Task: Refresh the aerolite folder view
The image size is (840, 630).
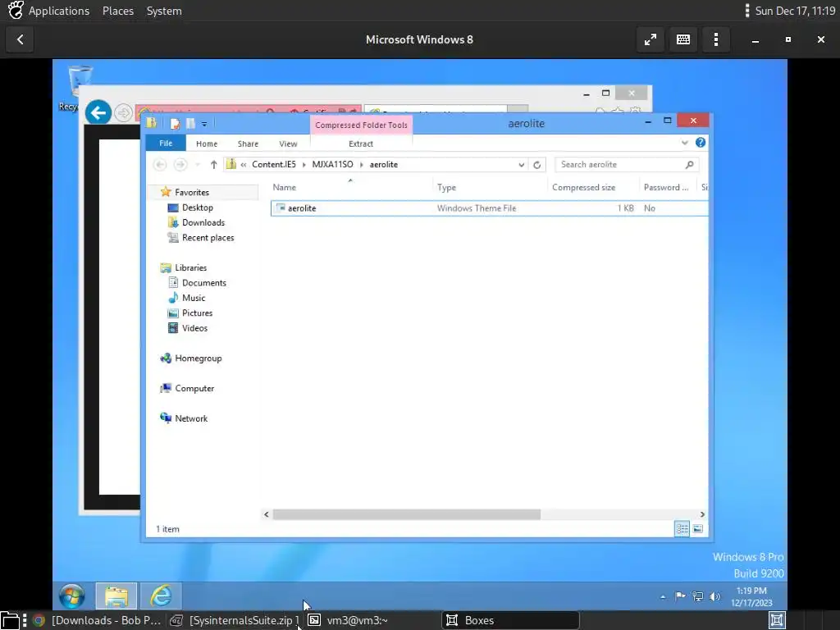Action: point(536,165)
